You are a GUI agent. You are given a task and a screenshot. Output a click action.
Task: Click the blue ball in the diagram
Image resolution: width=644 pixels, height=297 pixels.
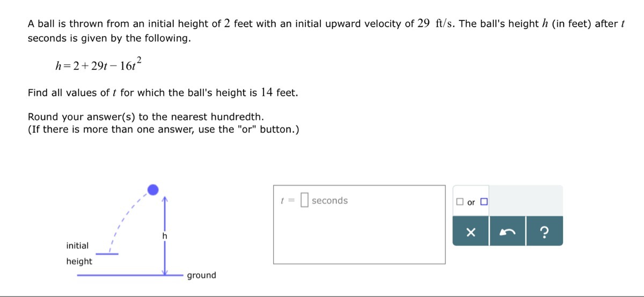coord(153,190)
